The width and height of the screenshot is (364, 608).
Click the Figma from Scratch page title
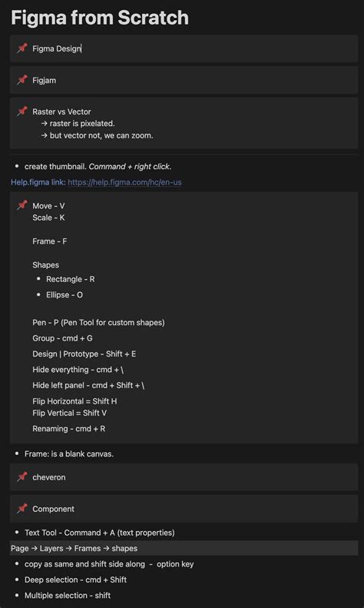[x=100, y=18]
